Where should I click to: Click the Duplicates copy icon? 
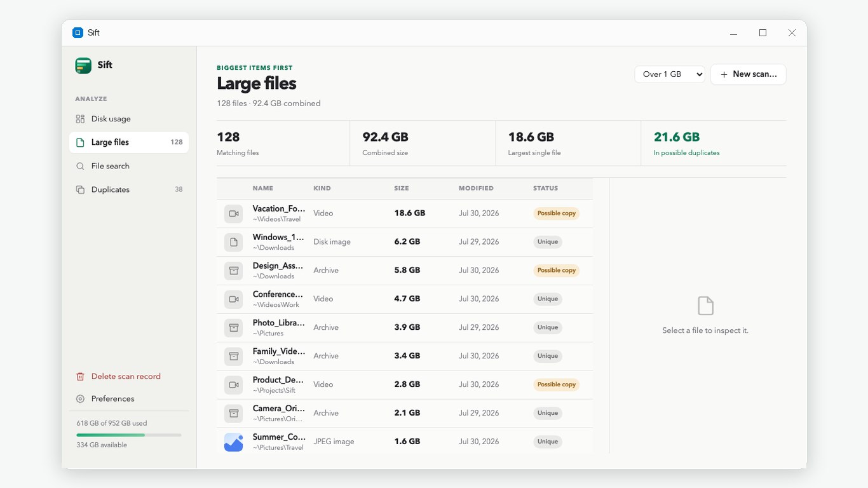[80, 189]
